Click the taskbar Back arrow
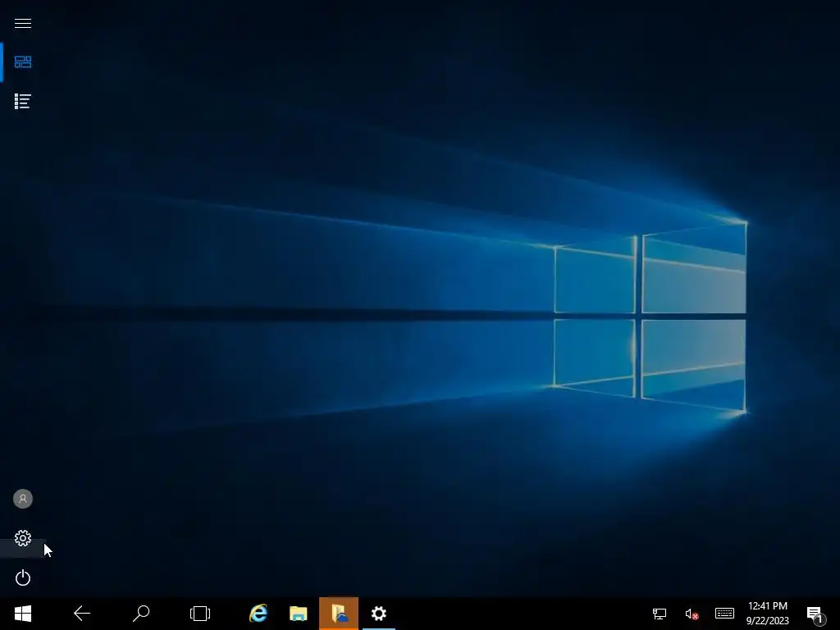Image resolution: width=840 pixels, height=630 pixels. click(82, 614)
